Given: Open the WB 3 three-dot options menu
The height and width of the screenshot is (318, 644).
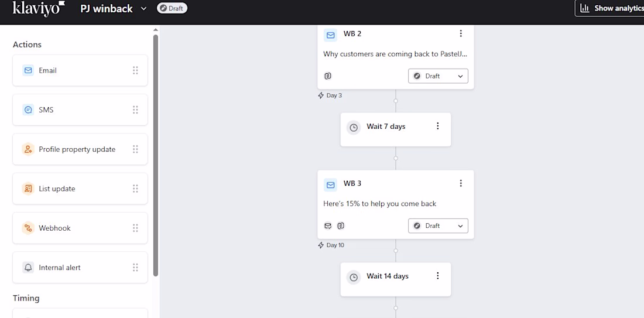Looking at the screenshot, I should [x=461, y=183].
